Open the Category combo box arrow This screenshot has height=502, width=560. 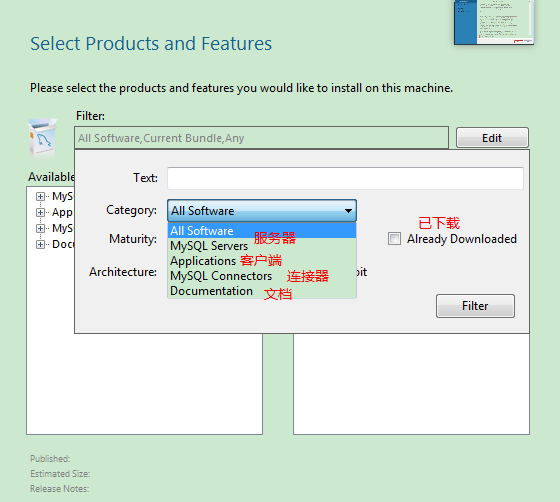point(348,211)
